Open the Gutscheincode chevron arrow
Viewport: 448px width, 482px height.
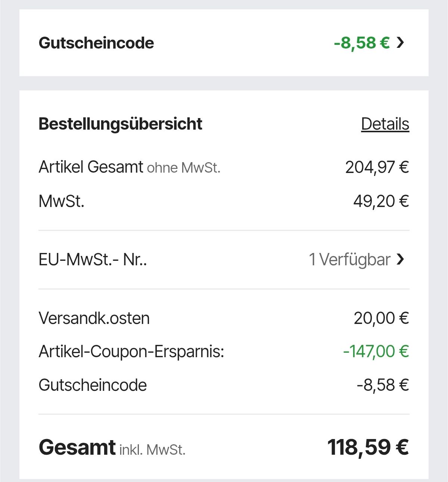point(400,43)
